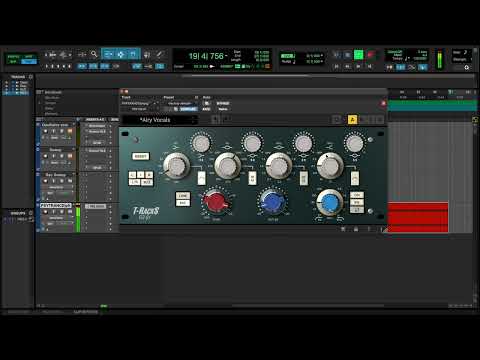
Task: Click the second band's large frequency knob
Action: click(227, 166)
